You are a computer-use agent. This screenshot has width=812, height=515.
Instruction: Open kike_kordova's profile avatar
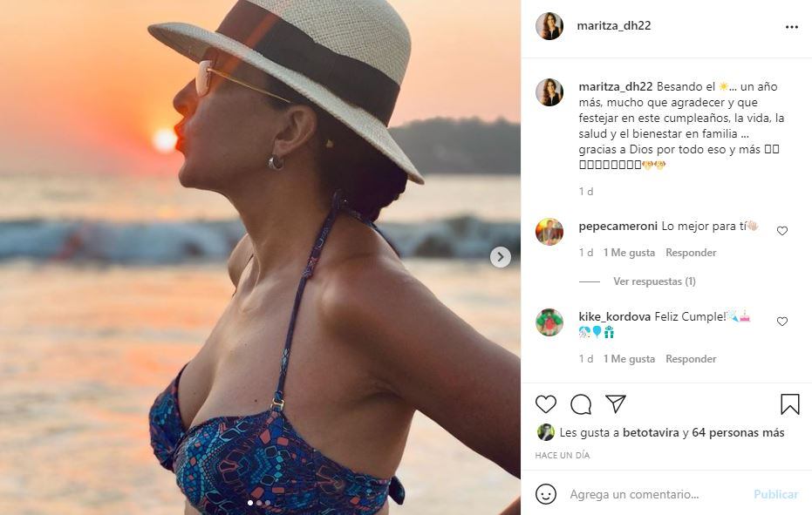pyautogui.click(x=549, y=322)
